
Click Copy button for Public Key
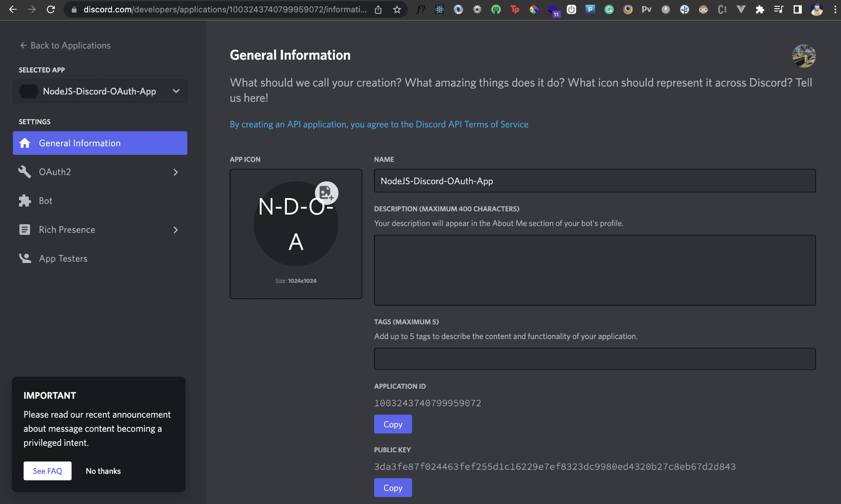coord(393,488)
